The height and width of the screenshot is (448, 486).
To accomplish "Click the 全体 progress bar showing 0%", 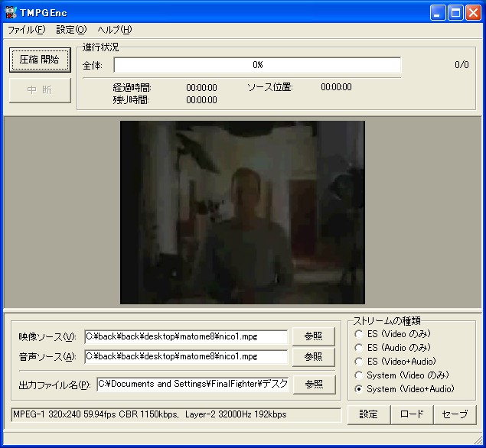I will 257,65.
